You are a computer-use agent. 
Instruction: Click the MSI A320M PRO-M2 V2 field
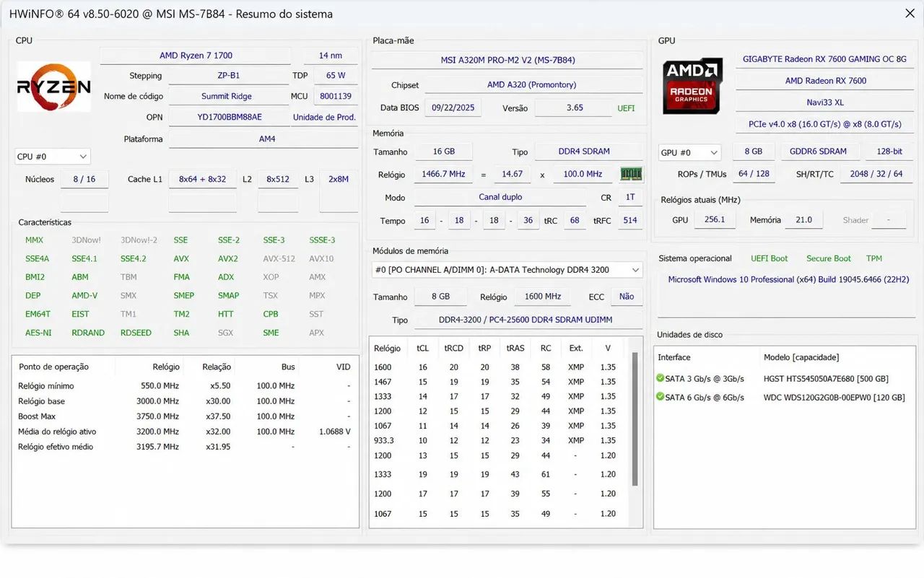pyautogui.click(x=507, y=60)
